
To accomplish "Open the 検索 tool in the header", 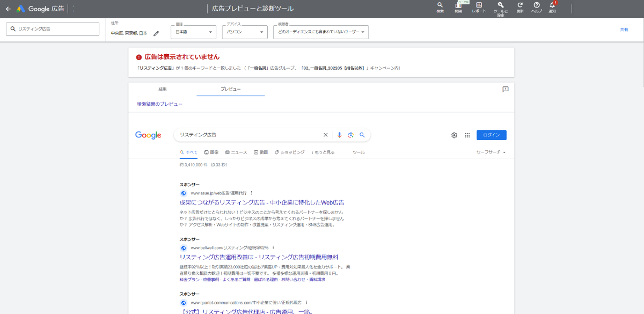I will coord(440,7).
